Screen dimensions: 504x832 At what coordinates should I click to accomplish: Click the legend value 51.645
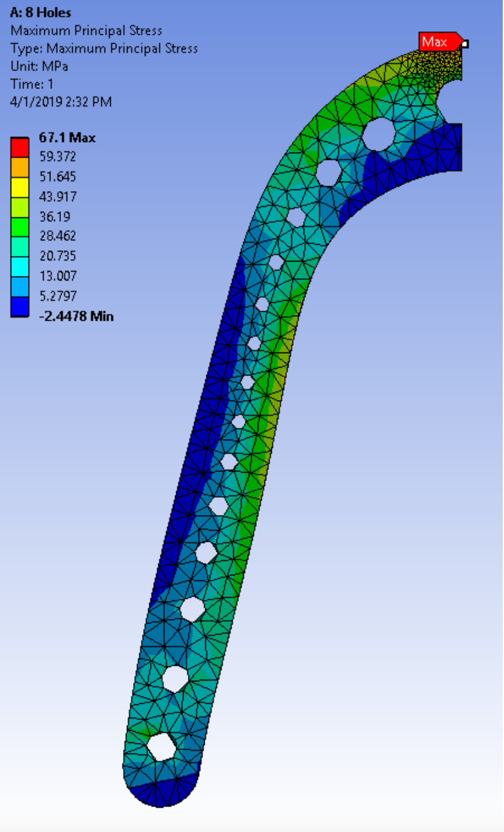coord(57,176)
